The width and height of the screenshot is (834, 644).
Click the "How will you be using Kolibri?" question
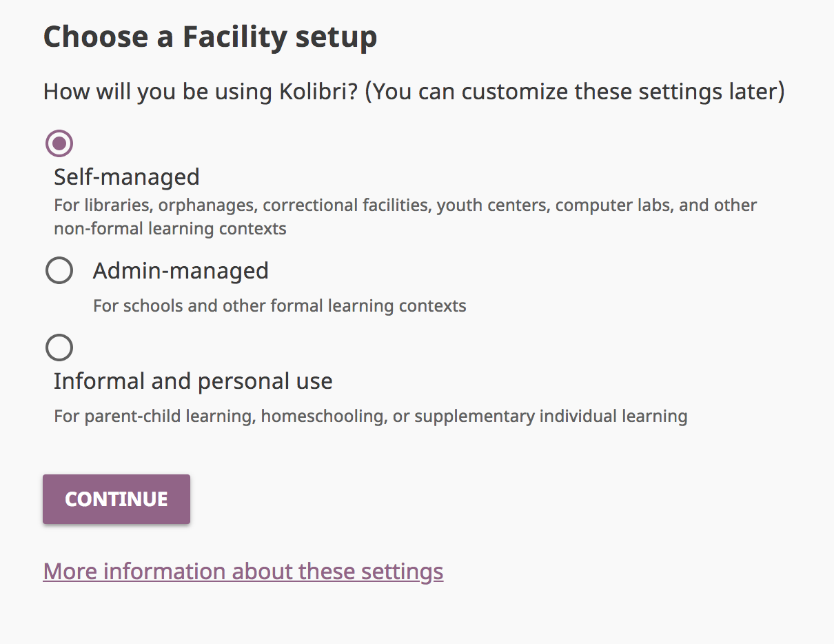pyautogui.click(x=201, y=92)
